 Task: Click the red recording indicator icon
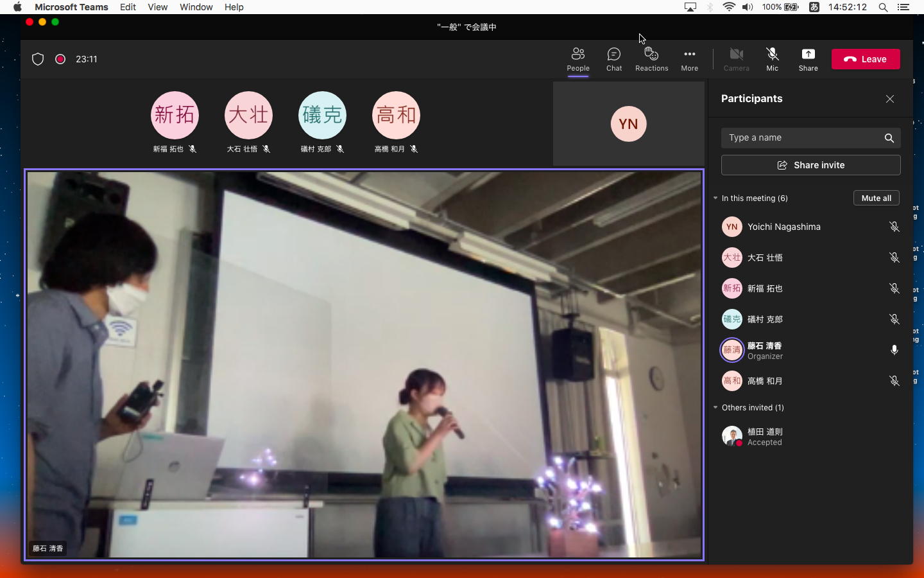click(60, 59)
